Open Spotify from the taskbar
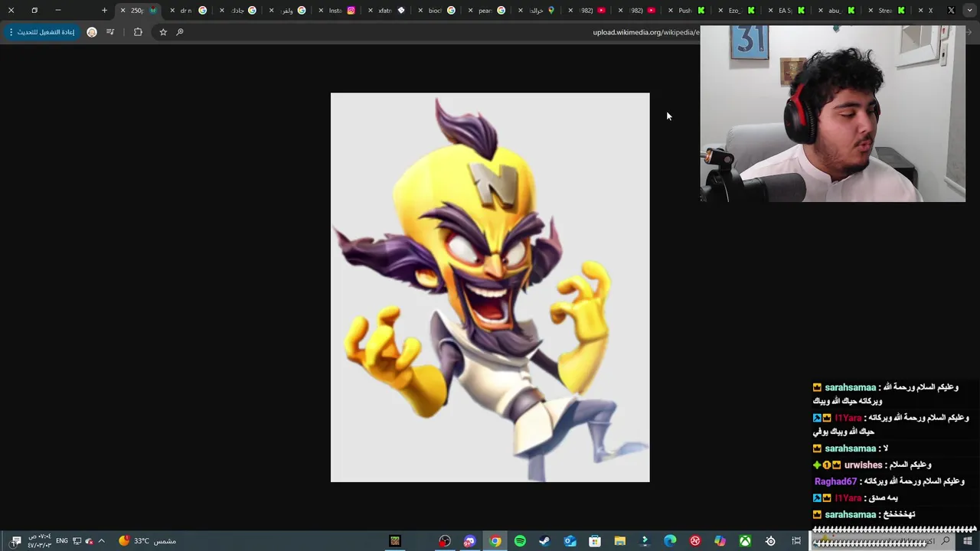Image resolution: width=980 pixels, height=551 pixels. pos(520,541)
